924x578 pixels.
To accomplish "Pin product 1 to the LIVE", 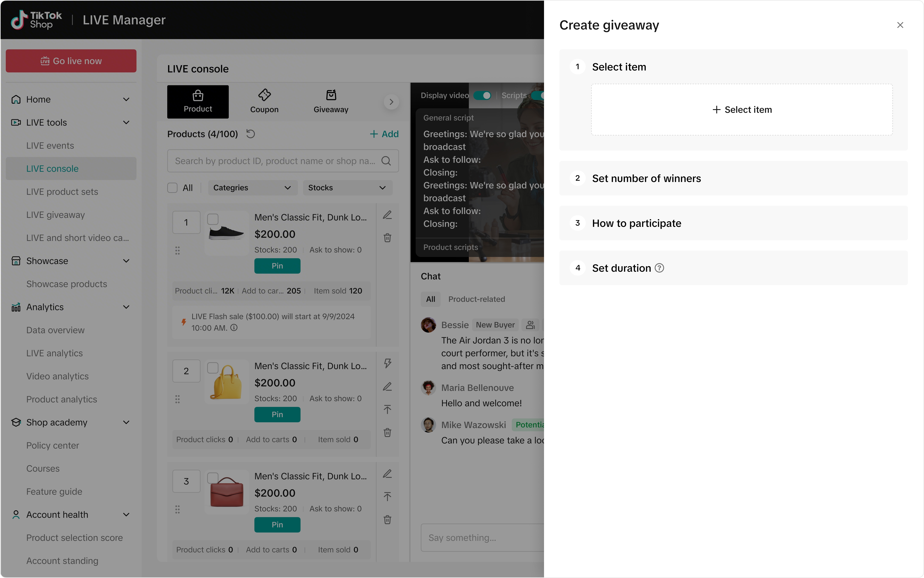I will pos(277,266).
